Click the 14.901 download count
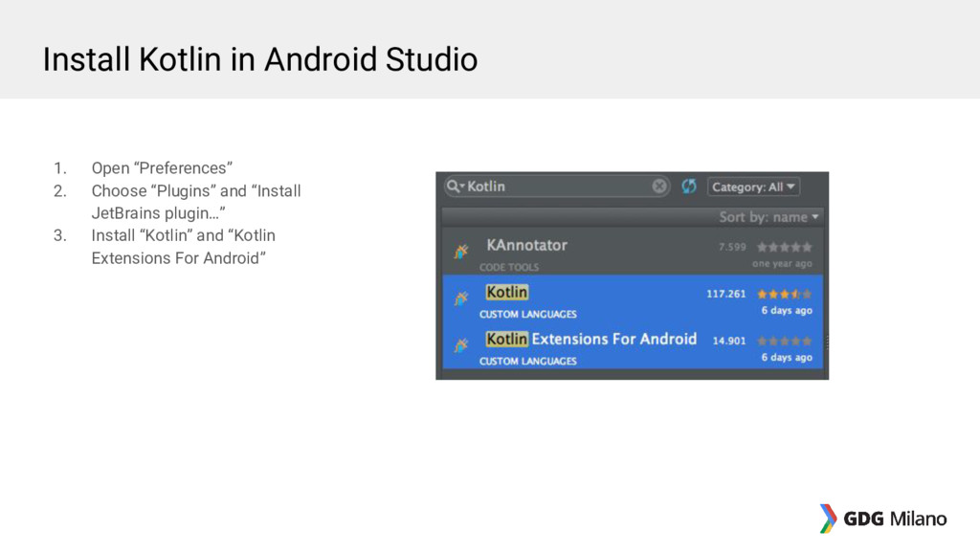The image size is (980, 551). [x=729, y=342]
